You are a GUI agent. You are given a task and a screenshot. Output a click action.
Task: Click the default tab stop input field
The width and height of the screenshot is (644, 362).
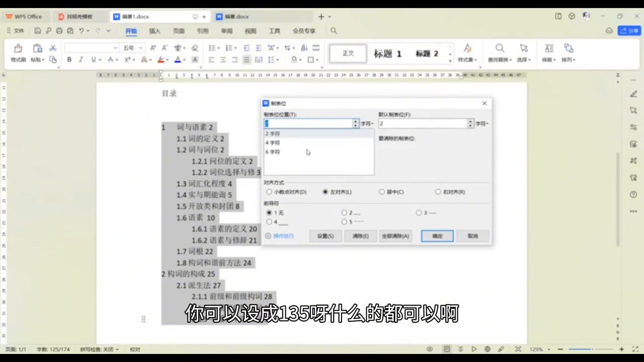[x=423, y=124]
